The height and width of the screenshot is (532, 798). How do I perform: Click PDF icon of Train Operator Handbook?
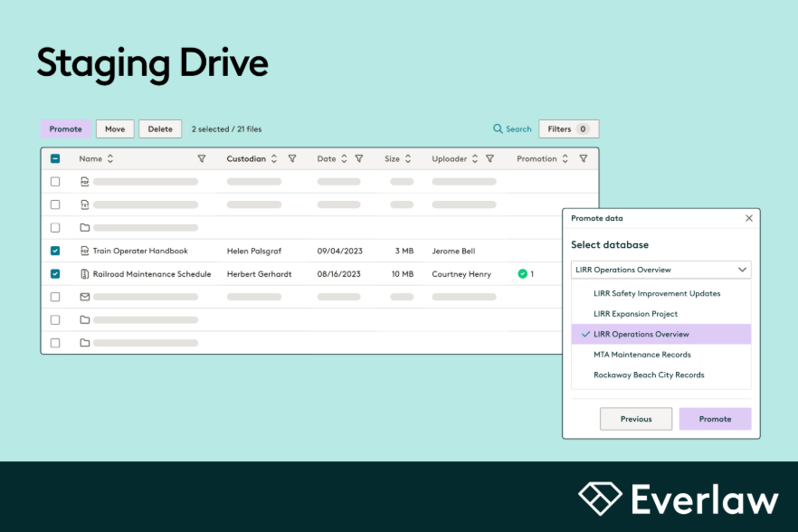pyautogui.click(x=84, y=251)
